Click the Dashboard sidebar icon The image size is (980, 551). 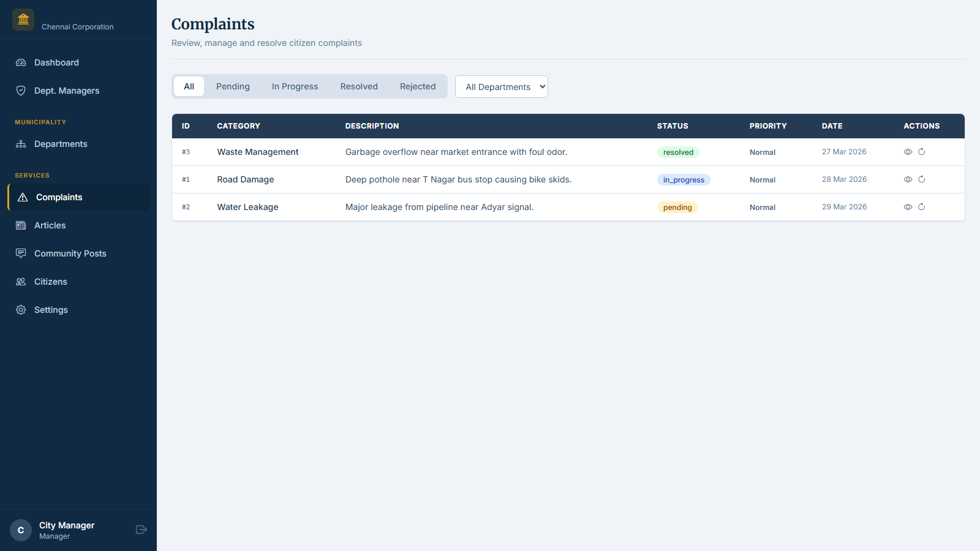[x=20, y=62]
